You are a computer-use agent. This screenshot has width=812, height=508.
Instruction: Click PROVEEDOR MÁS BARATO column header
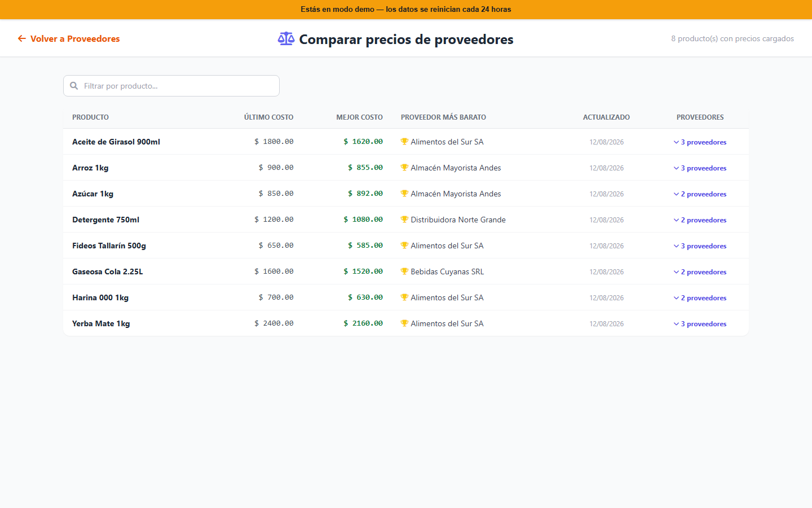[443, 117]
